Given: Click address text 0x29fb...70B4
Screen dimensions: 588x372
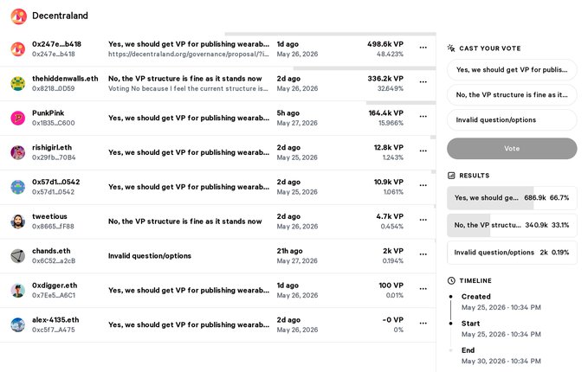Looking at the screenshot, I should pos(54,157).
